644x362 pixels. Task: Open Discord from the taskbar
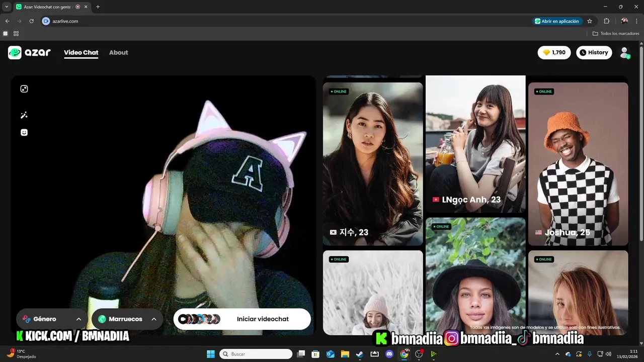pos(389,354)
